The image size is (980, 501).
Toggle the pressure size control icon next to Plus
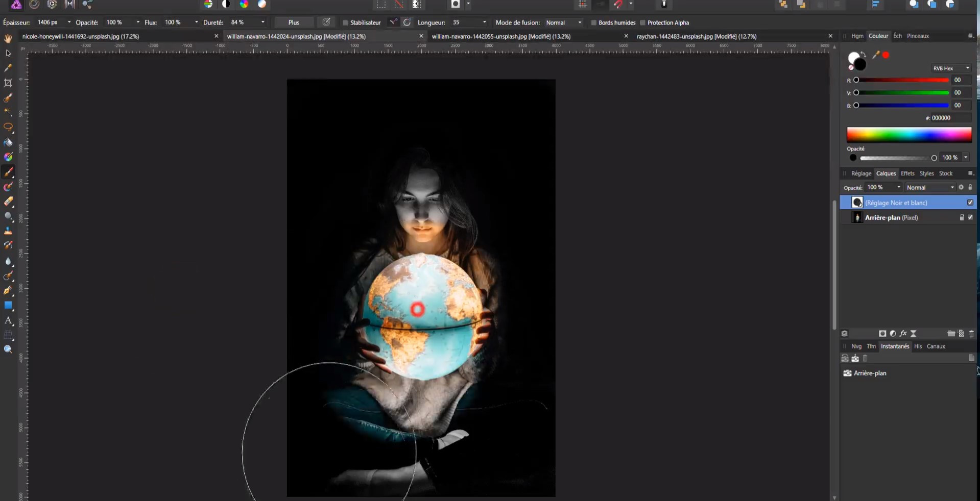(x=326, y=22)
